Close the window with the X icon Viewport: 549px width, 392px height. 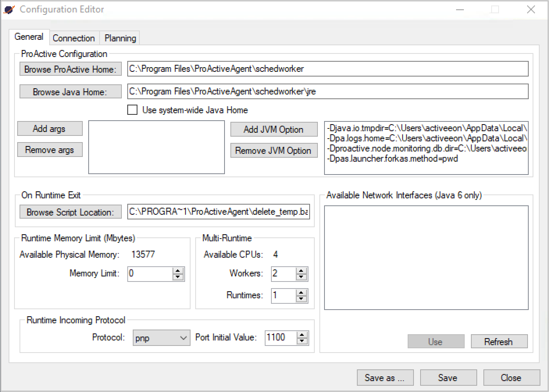point(531,9)
